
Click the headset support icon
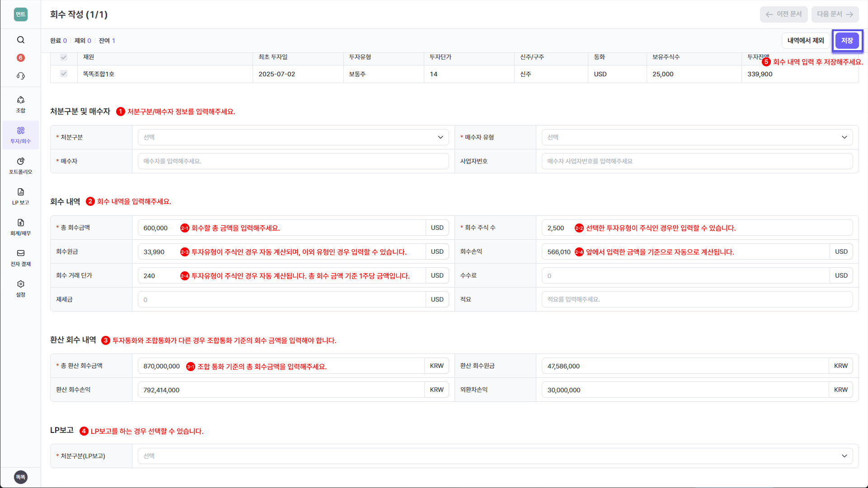21,76
